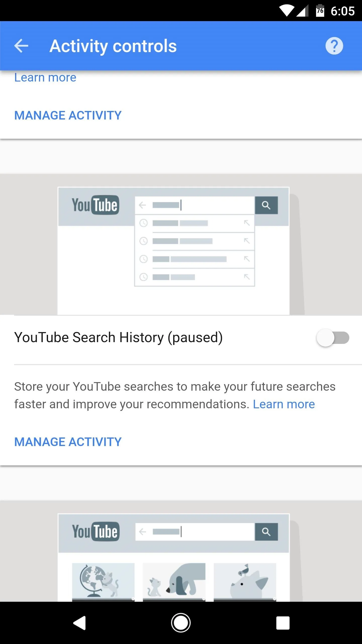
Task: Tap MANAGE ACTIVITY under YouTube Search History
Action: pyautogui.click(x=68, y=442)
